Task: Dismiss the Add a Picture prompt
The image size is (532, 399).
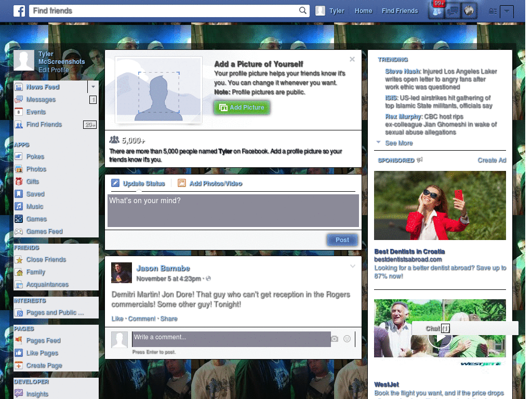Action: point(352,59)
